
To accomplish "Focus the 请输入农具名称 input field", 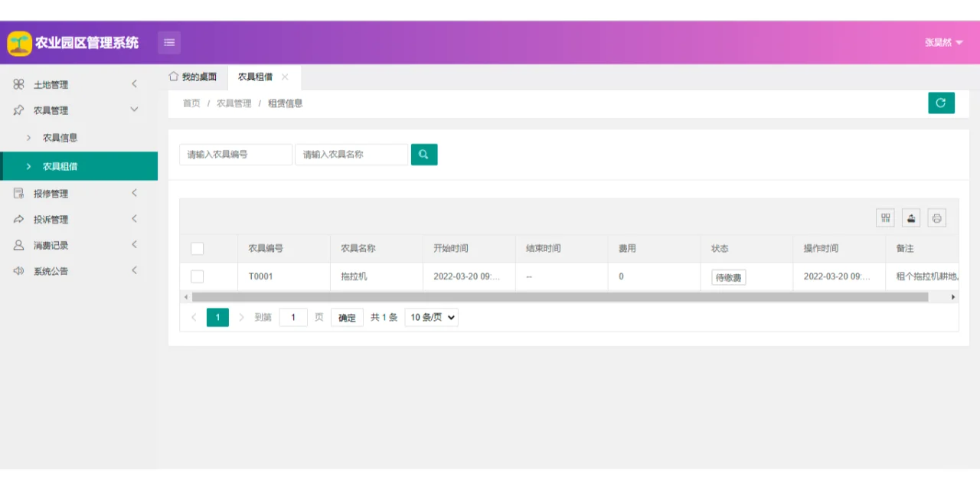I will (351, 154).
